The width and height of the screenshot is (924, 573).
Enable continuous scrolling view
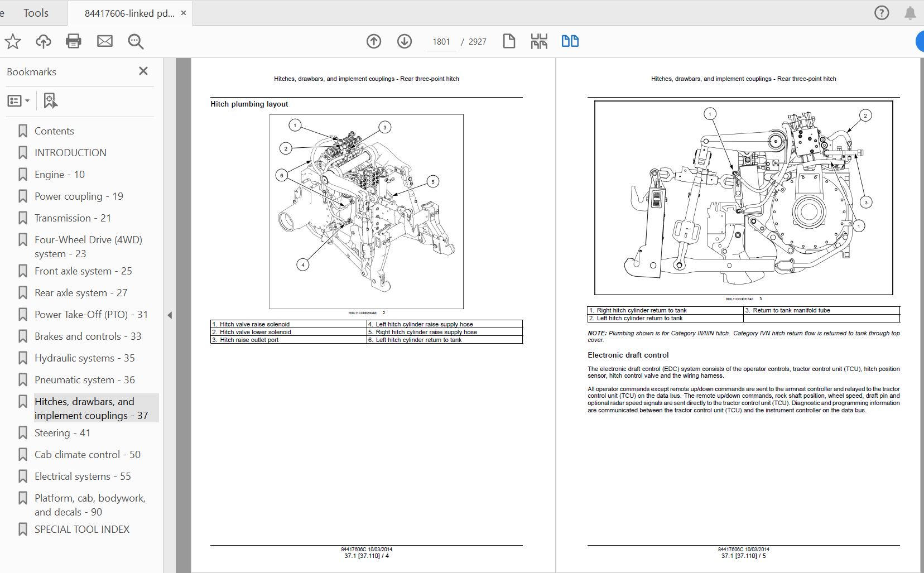pos(540,41)
